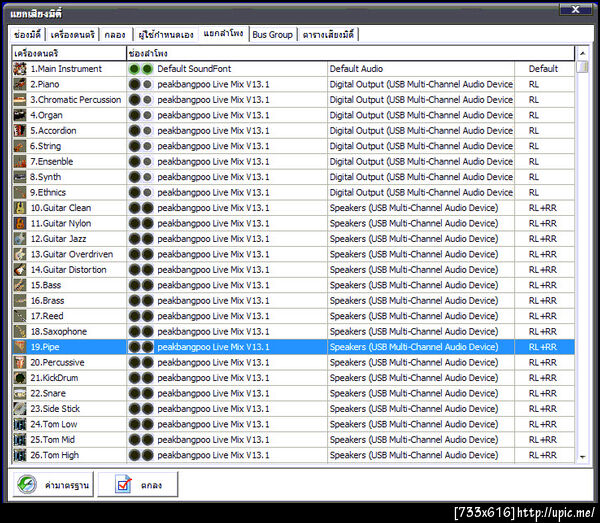
Task: Click the 21.KickDrum icon
Action: pos(20,378)
